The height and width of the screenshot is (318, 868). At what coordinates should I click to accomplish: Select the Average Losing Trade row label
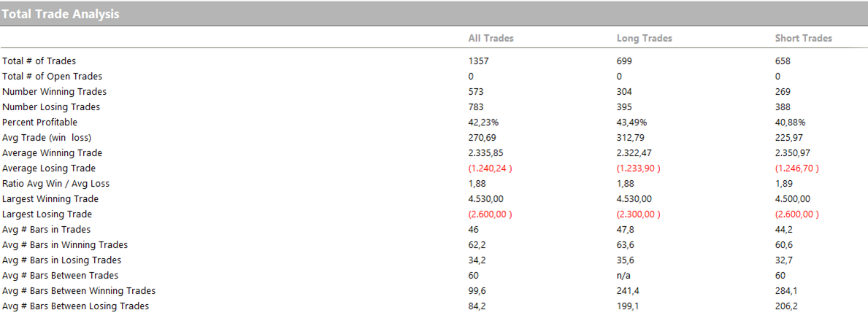click(x=50, y=168)
